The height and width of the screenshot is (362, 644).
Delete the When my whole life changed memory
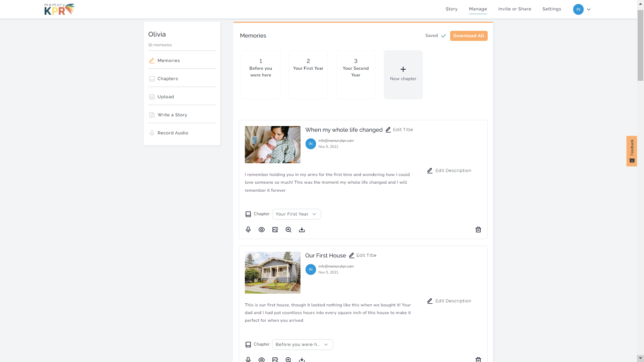coord(478,230)
